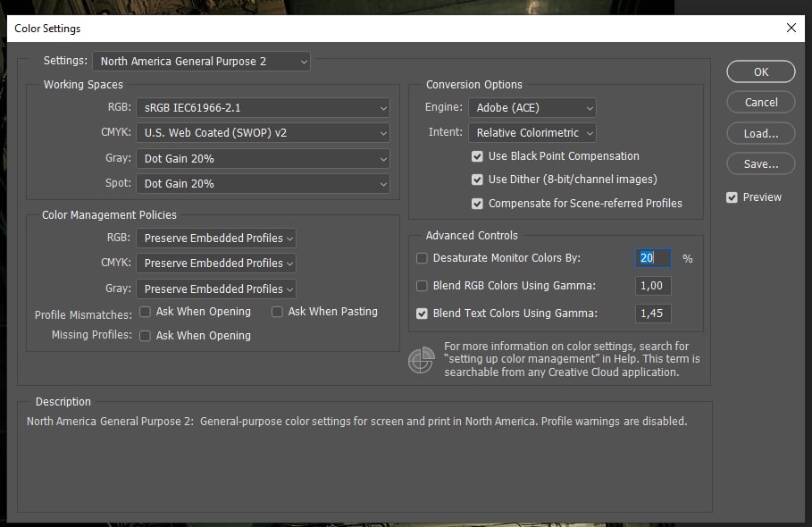Close the Color Settings dialog
812x527 pixels.
point(791,28)
